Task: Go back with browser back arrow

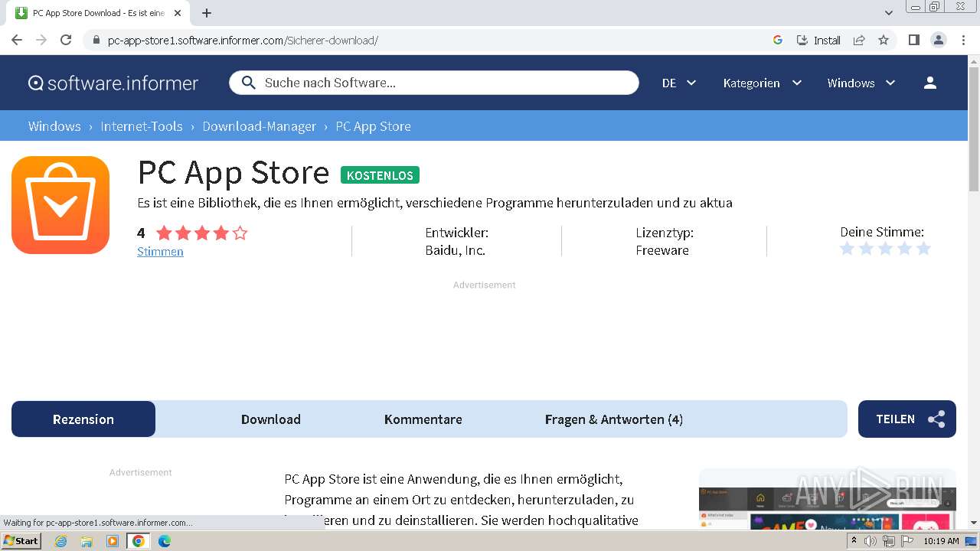Action: pyautogui.click(x=17, y=41)
